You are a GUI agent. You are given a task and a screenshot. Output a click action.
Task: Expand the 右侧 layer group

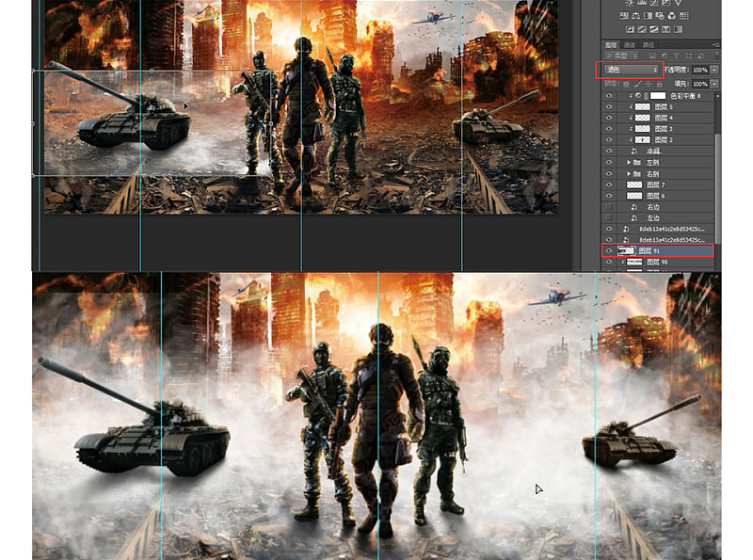pyautogui.click(x=629, y=173)
